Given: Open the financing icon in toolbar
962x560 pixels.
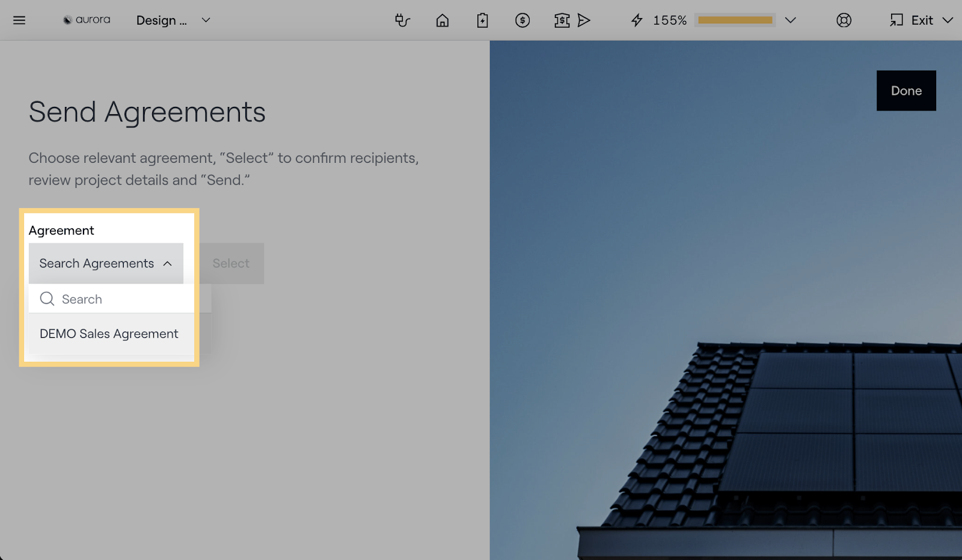Looking at the screenshot, I should (562, 20).
